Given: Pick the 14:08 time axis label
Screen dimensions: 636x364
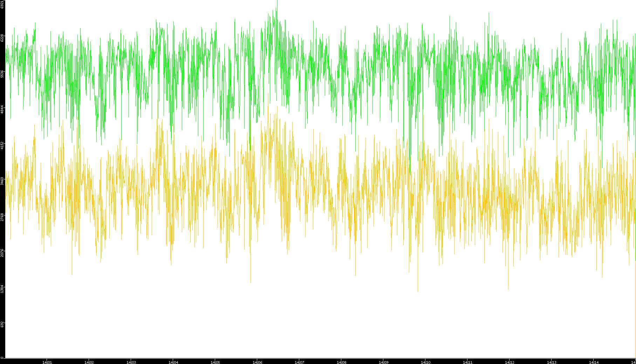Looking at the screenshot, I should pyautogui.click(x=341, y=362).
